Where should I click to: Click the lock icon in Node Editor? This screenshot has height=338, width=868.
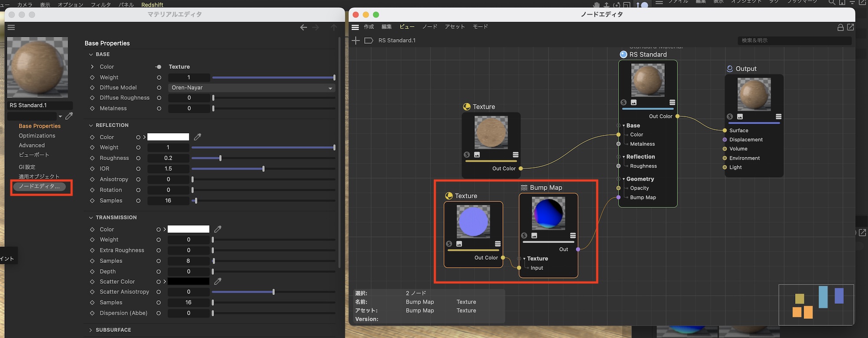pyautogui.click(x=840, y=27)
